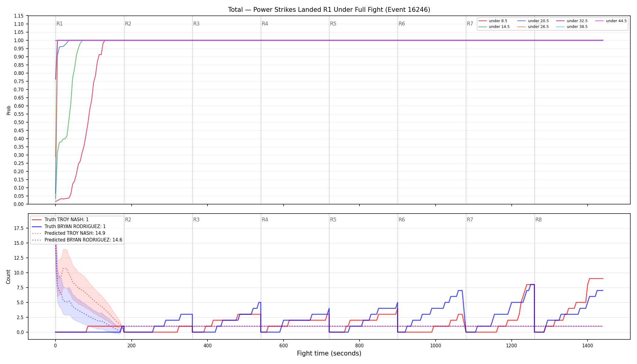Click the 2.5 tick on Count axis
The height and width of the screenshot is (364, 637).
20,317
